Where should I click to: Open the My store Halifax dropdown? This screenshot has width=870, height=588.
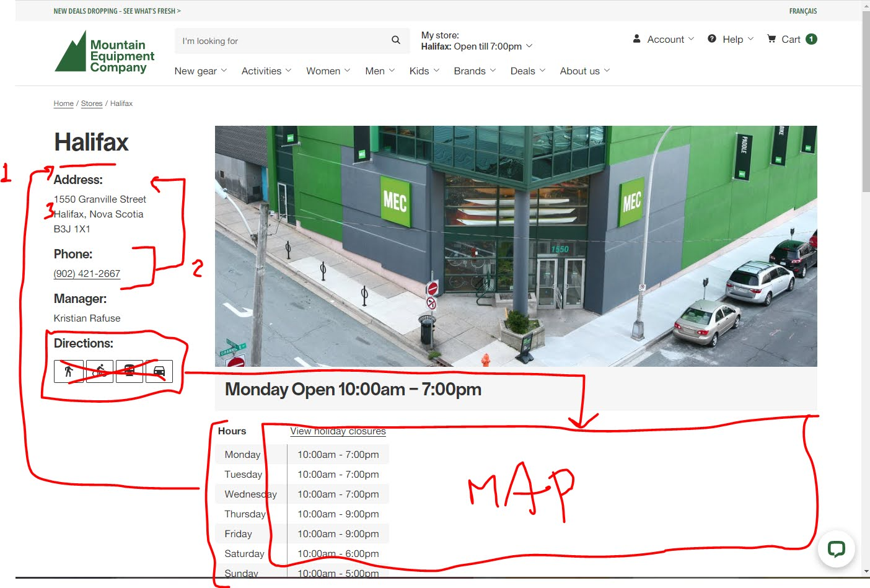[x=477, y=46]
